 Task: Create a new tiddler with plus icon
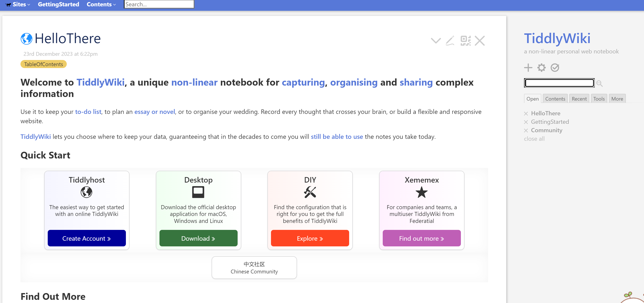(x=528, y=67)
